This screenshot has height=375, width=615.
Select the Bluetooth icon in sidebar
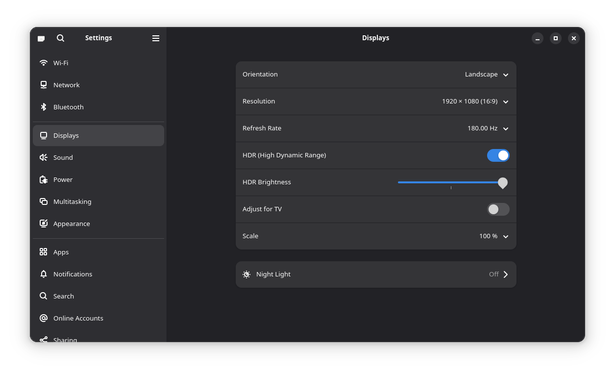(x=44, y=107)
